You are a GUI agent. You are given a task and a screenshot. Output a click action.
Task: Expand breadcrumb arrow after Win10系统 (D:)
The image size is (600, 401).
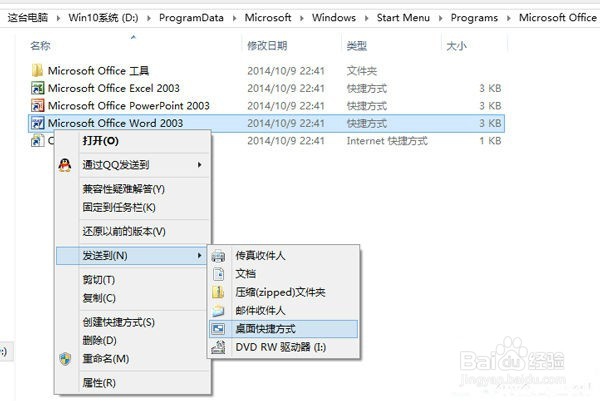tap(148, 18)
